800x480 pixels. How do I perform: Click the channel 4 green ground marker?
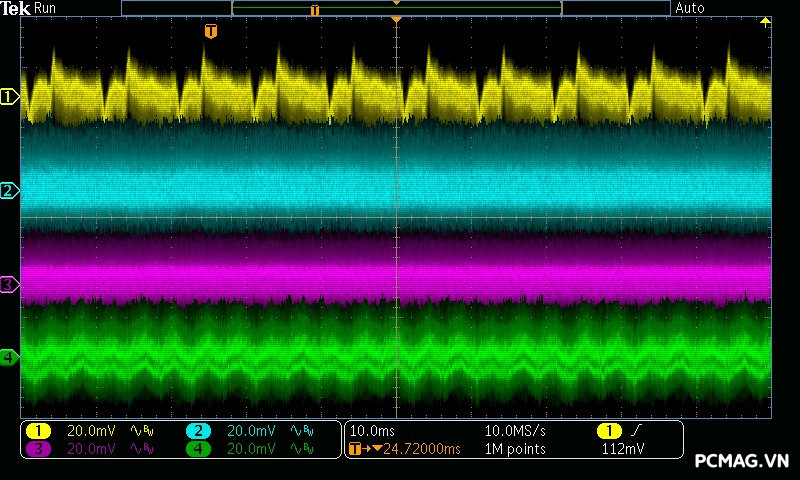coord(9,357)
